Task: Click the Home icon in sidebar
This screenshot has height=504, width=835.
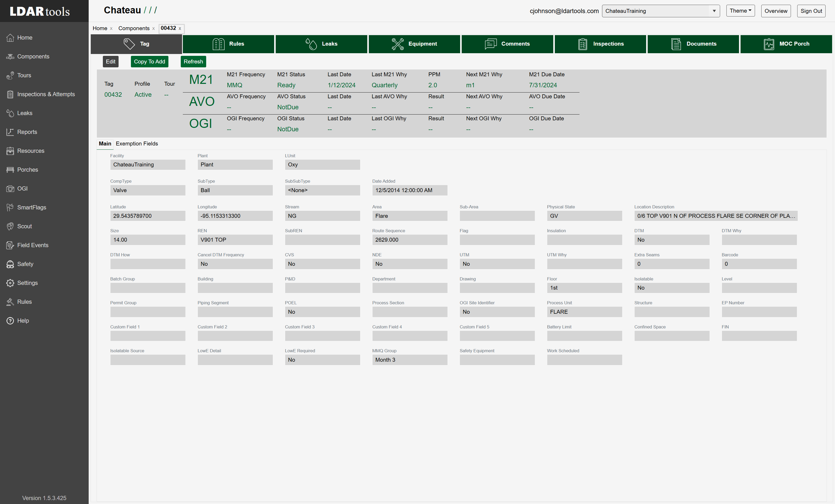Action: coord(10,37)
